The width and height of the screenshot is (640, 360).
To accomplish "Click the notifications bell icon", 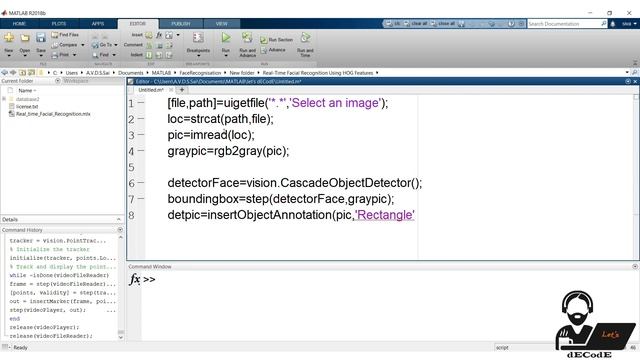I will point(613,24).
